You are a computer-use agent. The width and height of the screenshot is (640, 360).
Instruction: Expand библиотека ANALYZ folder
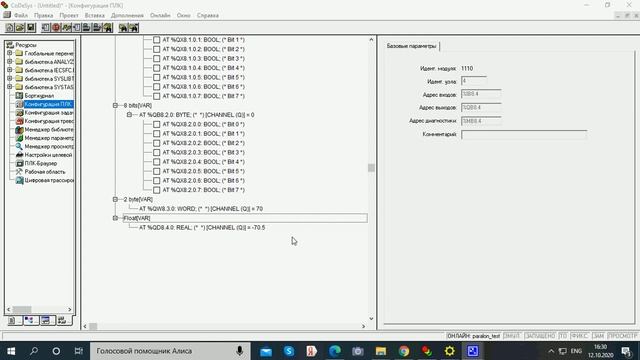(x=9, y=62)
